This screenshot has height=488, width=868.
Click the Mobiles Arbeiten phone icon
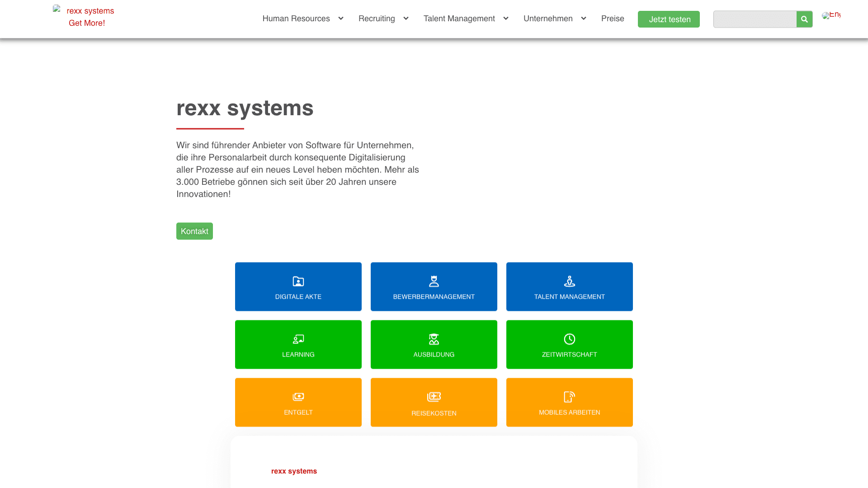pos(570,397)
